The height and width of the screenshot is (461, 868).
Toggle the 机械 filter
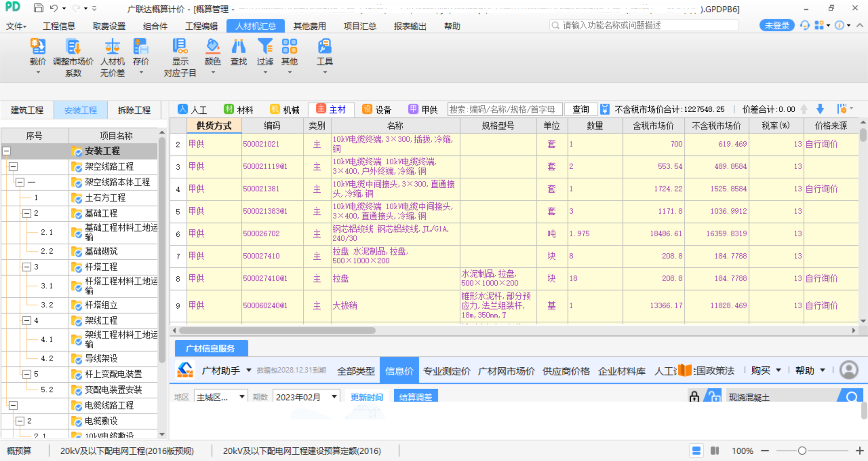(285, 109)
